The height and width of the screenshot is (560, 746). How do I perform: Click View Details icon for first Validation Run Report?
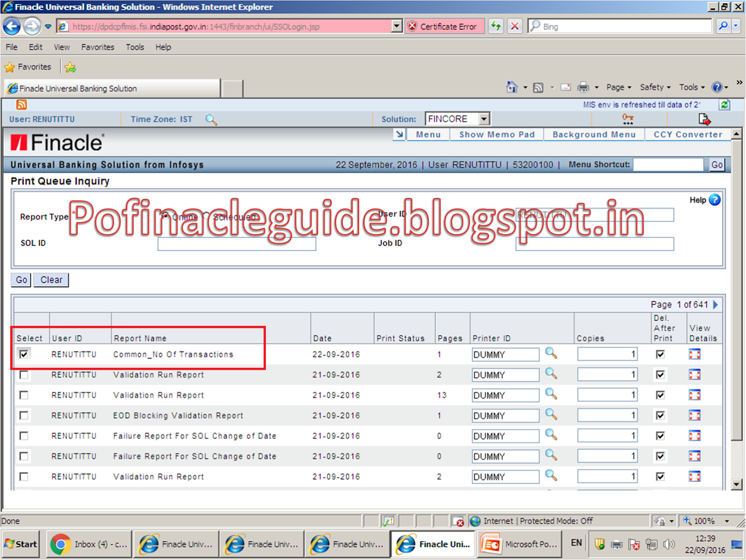point(694,374)
